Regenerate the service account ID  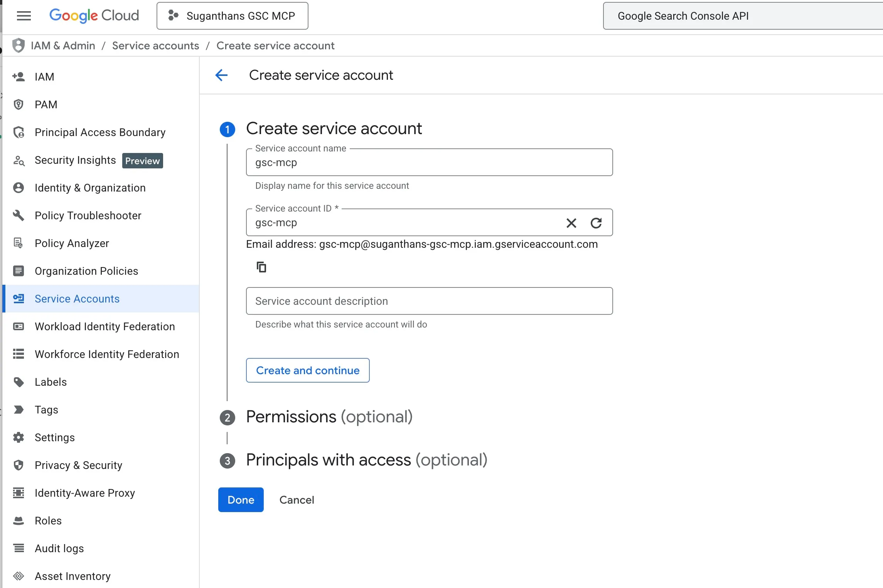596,223
